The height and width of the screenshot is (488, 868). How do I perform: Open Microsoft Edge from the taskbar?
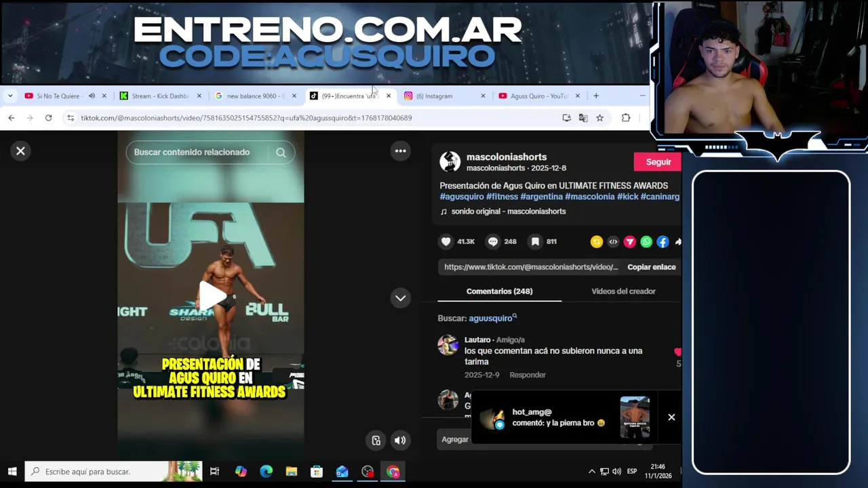click(266, 472)
